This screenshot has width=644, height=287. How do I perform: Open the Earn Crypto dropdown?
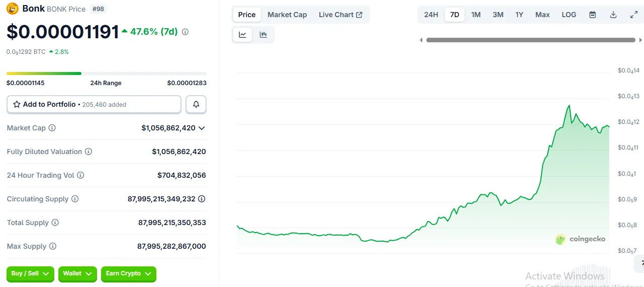129,273
